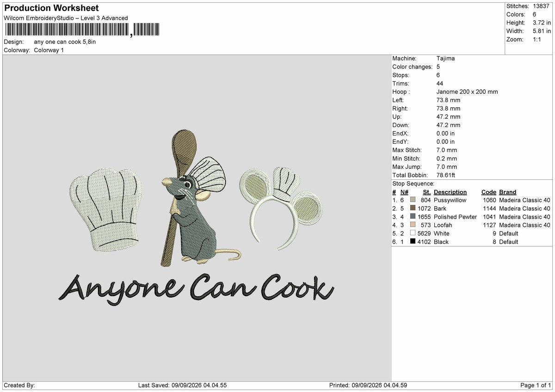Click the Total Bobbin value 78.61ft
The width and height of the screenshot is (555, 392).
click(x=446, y=175)
